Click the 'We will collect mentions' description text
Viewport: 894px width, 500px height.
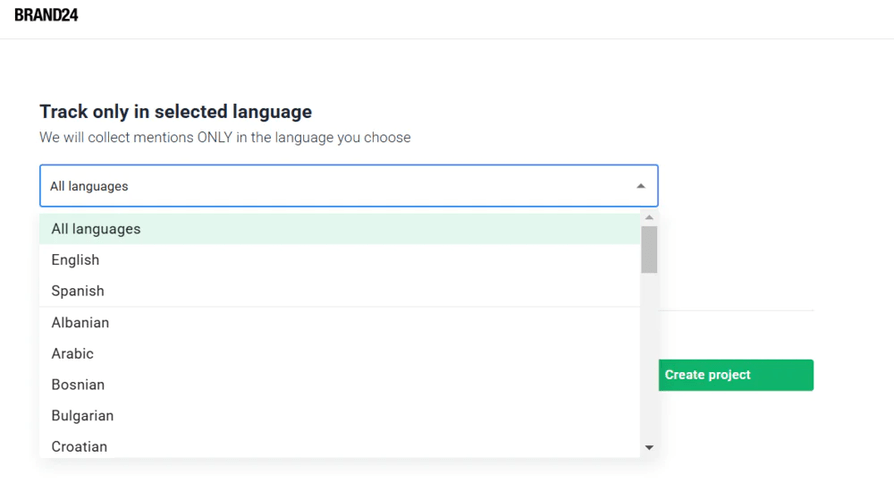click(225, 137)
